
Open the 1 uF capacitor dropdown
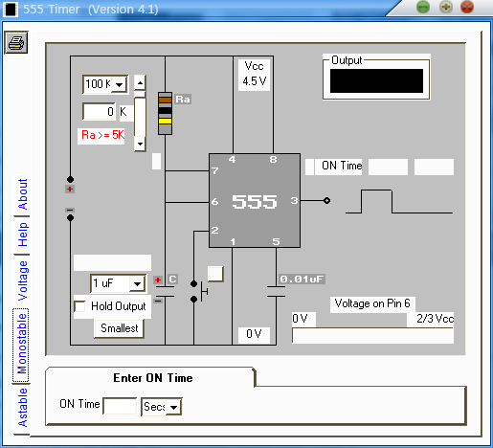point(137,283)
